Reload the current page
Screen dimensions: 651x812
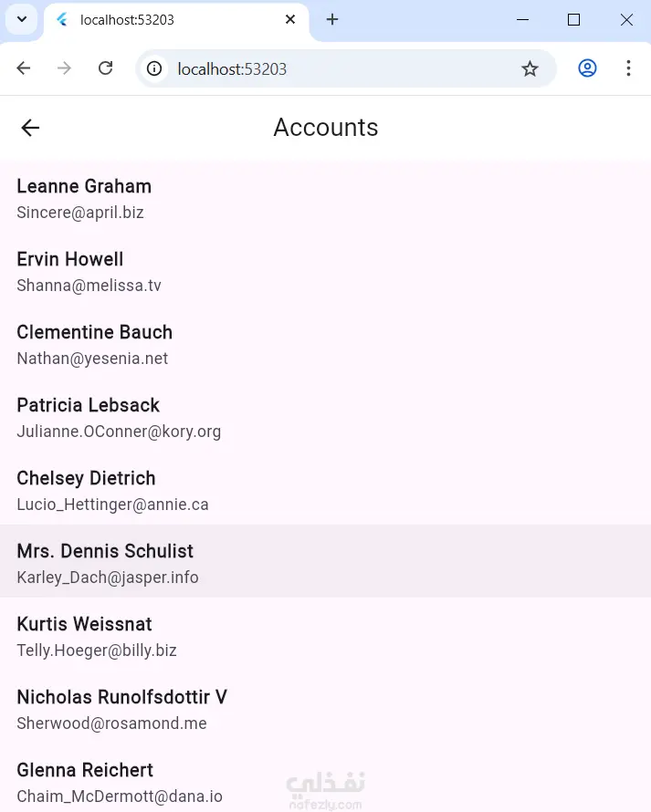click(x=106, y=68)
